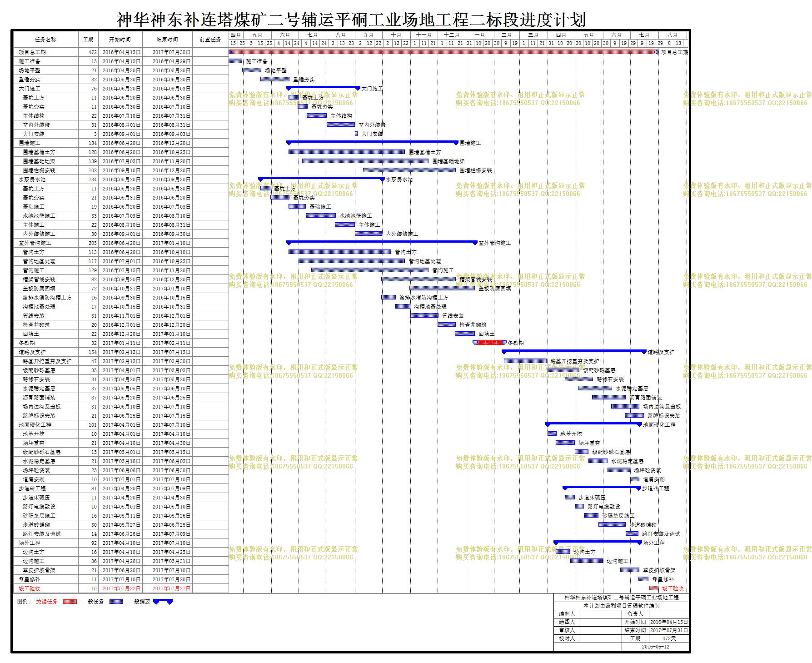Click the 围墙基槽土方 Gantt bar
The width and height of the screenshot is (812, 663).
coord(347,152)
